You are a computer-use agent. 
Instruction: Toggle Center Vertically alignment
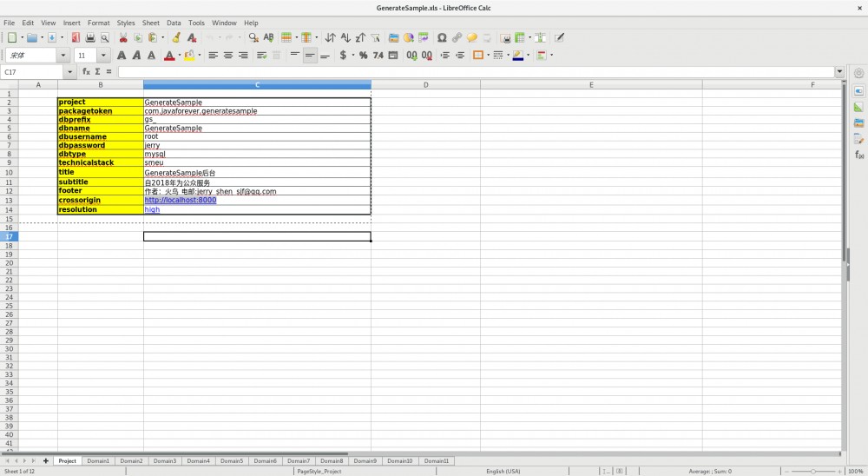click(310, 55)
